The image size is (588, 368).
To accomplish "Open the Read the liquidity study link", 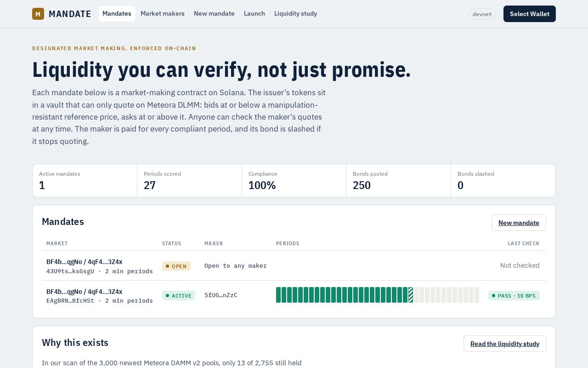I will (x=505, y=344).
